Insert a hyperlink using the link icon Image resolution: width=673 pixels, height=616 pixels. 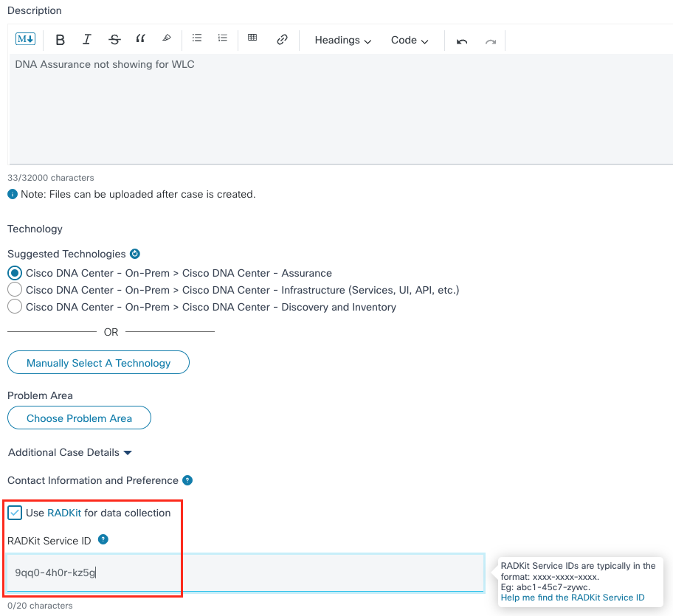coord(282,39)
